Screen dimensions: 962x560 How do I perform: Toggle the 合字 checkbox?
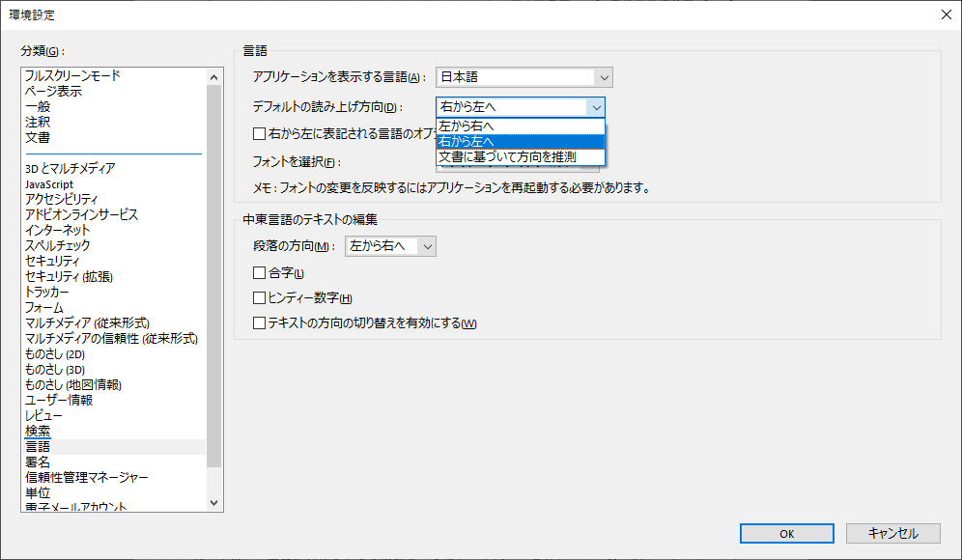pos(260,273)
